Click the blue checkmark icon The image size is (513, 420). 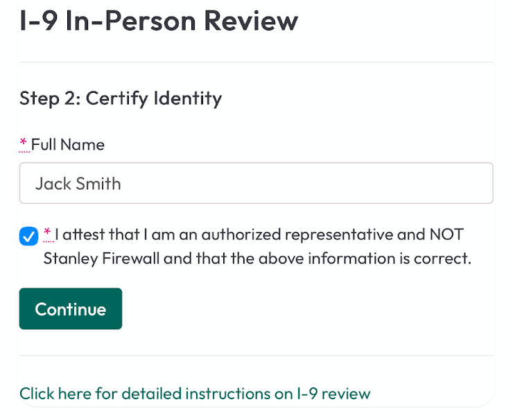tap(28, 236)
